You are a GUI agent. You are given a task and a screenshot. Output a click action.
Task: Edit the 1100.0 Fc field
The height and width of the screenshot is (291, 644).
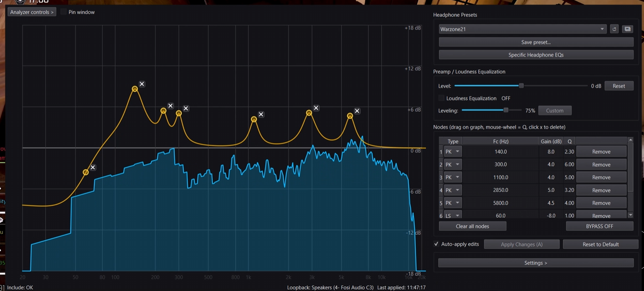pos(500,177)
